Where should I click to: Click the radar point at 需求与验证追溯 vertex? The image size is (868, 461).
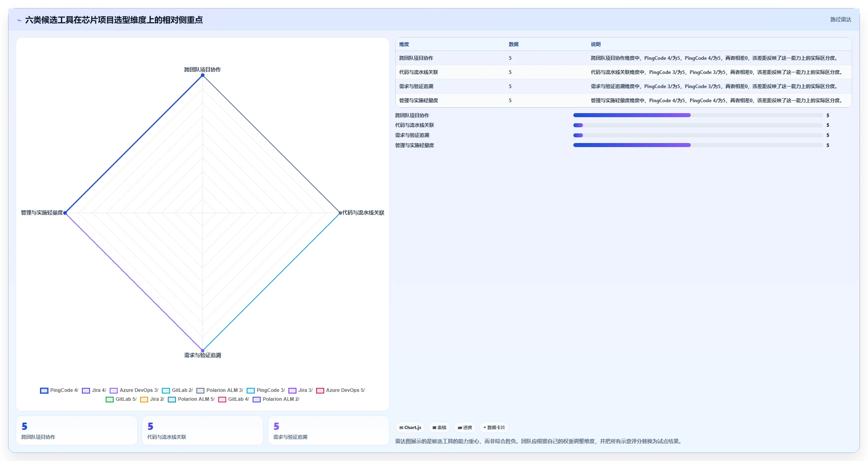pos(203,350)
